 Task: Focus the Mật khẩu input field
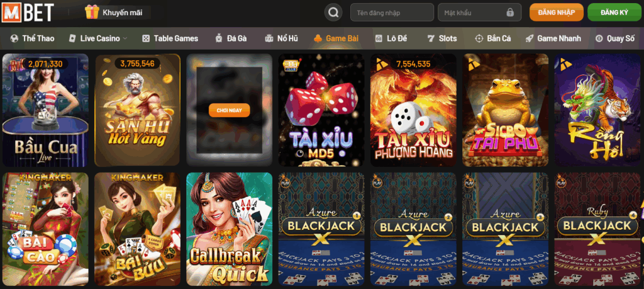(480, 13)
